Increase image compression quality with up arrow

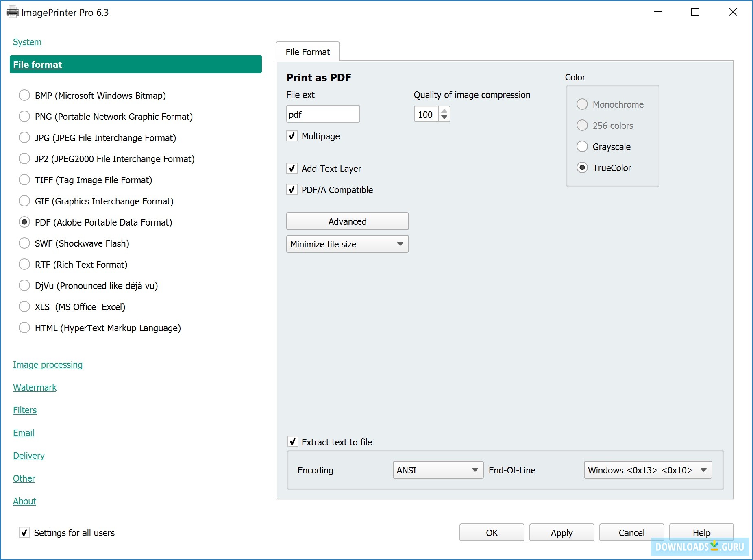click(444, 111)
